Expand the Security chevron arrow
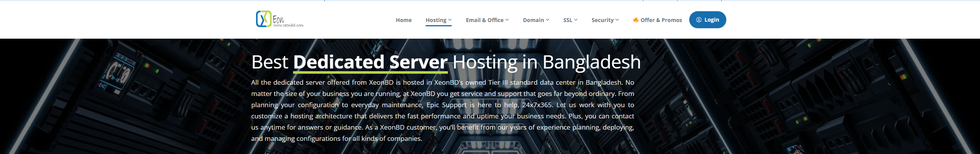The height and width of the screenshot is (154, 980). coord(617,20)
